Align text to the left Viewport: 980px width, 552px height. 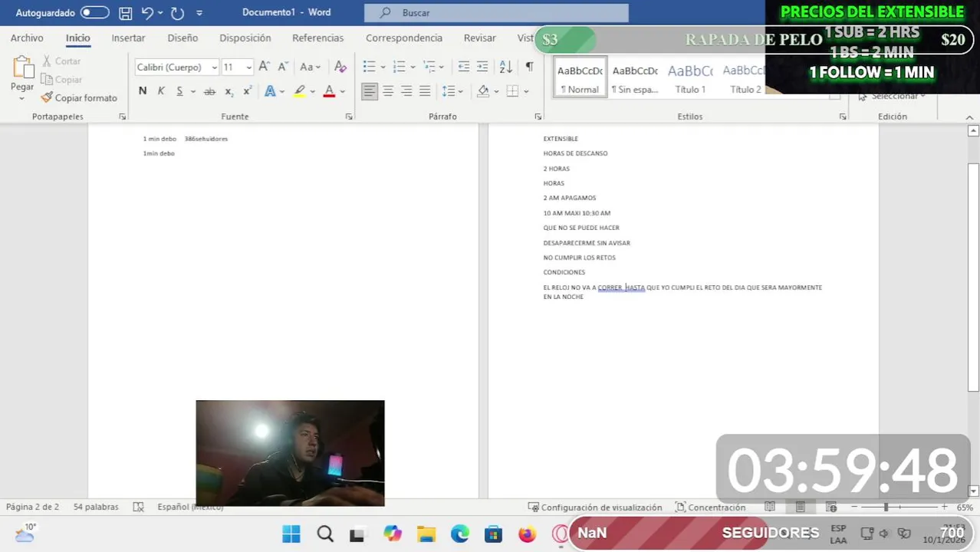pos(370,91)
